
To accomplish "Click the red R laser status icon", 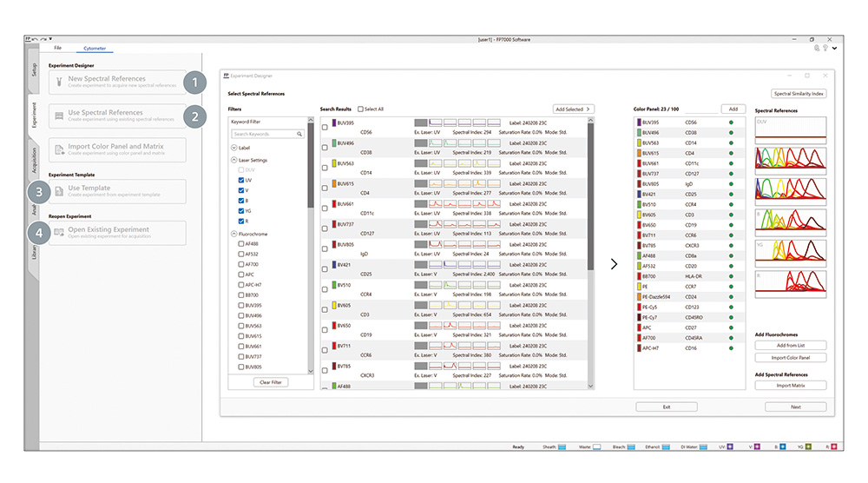I will [x=831, y=447].
